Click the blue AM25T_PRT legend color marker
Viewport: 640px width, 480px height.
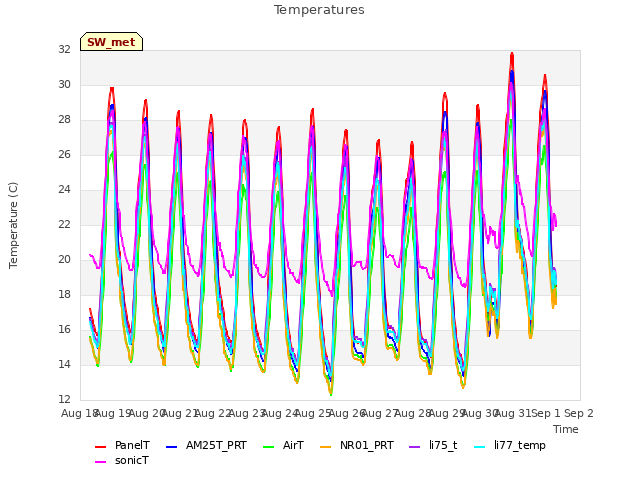point(171,447)
